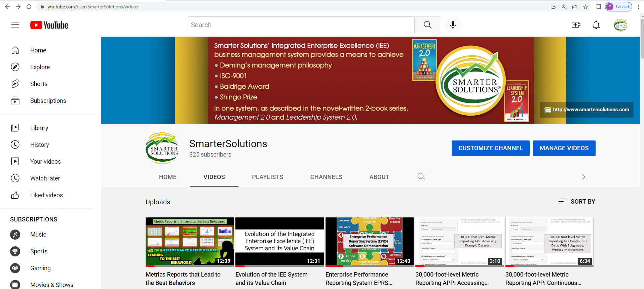Click the MANAGE VIDEOS button
Image resolution: width=644 pixels, height=289 pixels.
564,148
